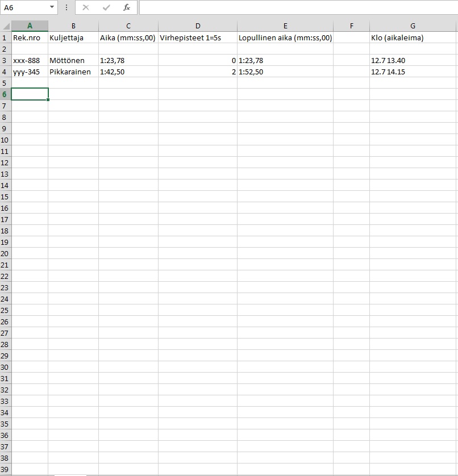Viewport: 458px width, 476px height.
Task: Click the Insert Function fx icon
Action: tap(127, 7)
